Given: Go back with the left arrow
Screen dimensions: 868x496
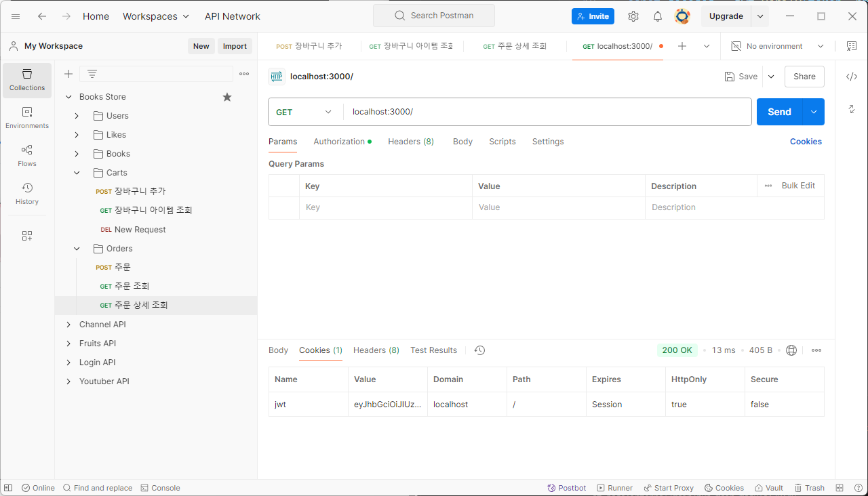Looking at the screenshot, I should tap(42, 16).
